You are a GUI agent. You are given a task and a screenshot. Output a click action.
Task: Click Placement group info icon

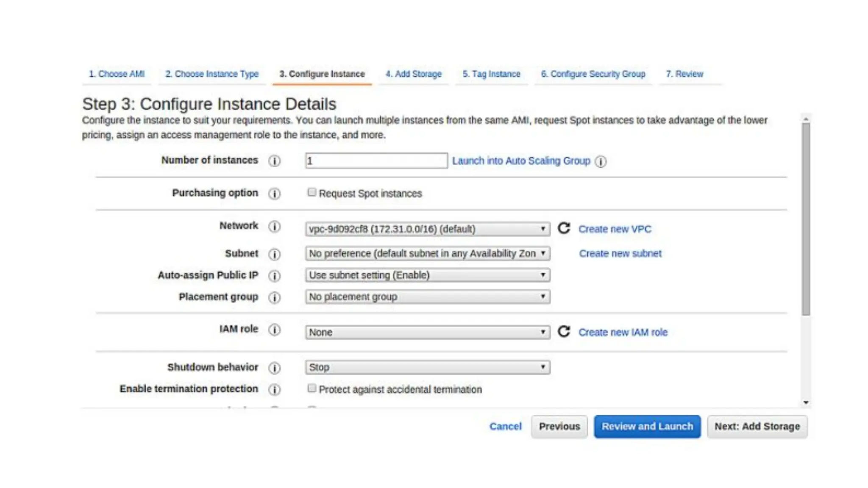(x=274, y=297)
